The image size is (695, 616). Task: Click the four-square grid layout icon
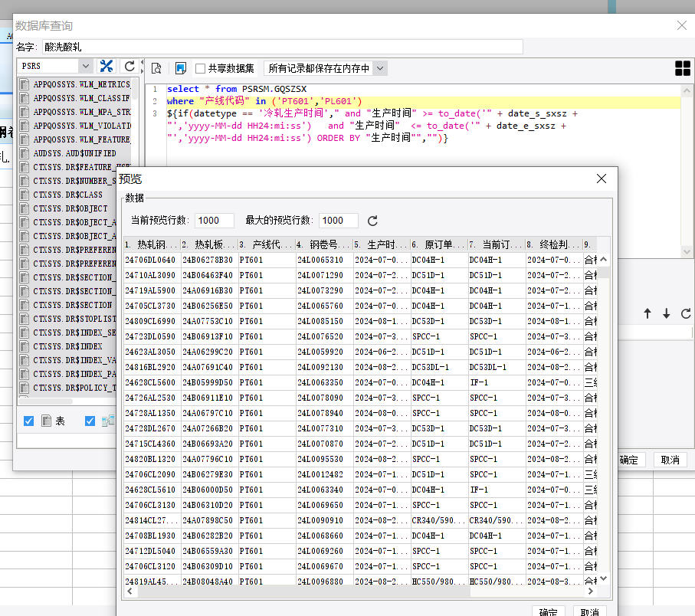point(683,68)
